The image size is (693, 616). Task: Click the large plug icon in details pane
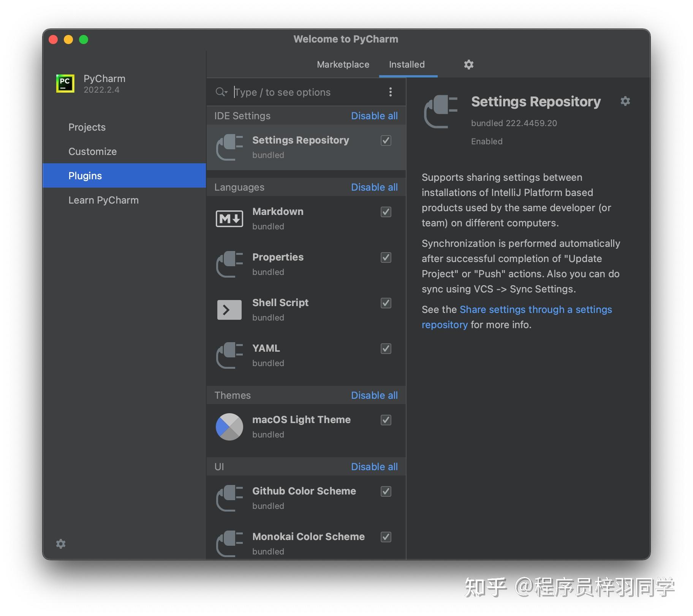[441, 111]
